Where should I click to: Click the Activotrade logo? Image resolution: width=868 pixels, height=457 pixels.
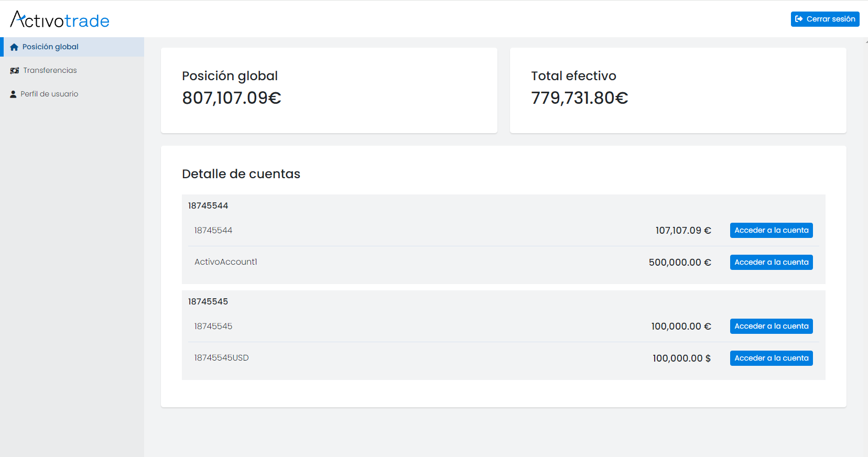pos(60,20)
